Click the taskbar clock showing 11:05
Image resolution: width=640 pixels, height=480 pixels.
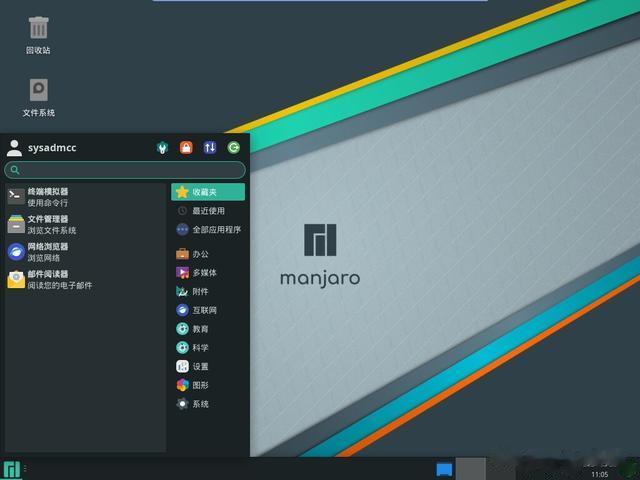click(600, 474)
